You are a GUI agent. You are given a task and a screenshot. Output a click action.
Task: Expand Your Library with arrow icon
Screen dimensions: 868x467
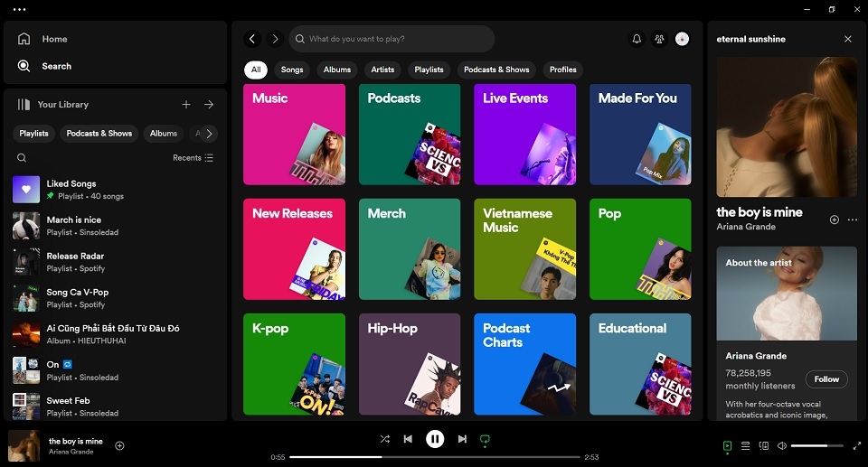(209, 105)
